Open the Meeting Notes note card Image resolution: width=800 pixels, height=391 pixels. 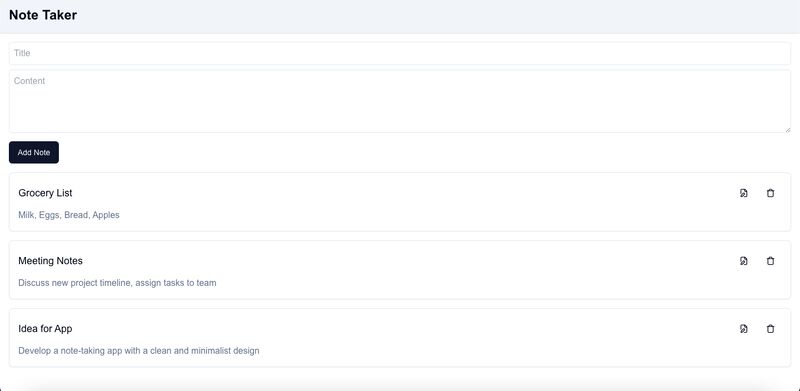[399, 270]
